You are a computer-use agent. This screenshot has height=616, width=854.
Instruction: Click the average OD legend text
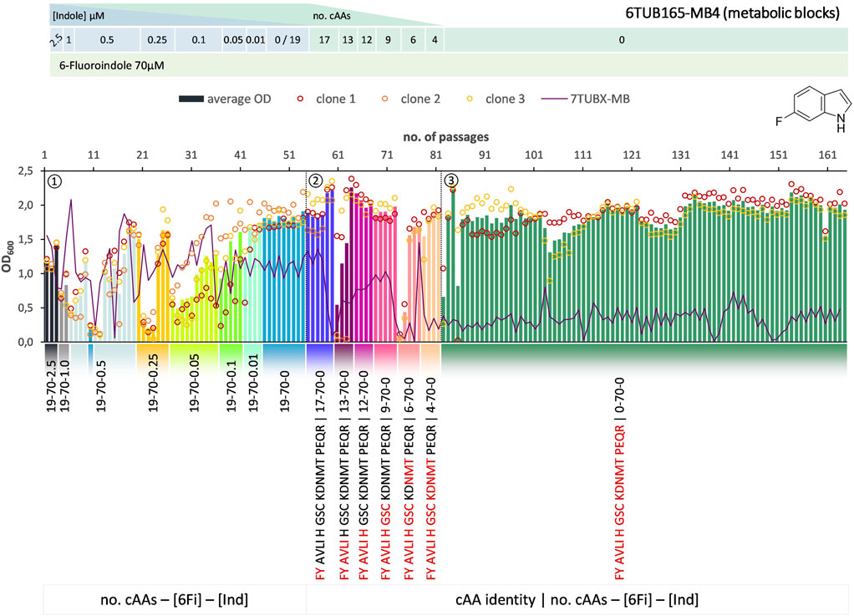[x=239, y=99]
